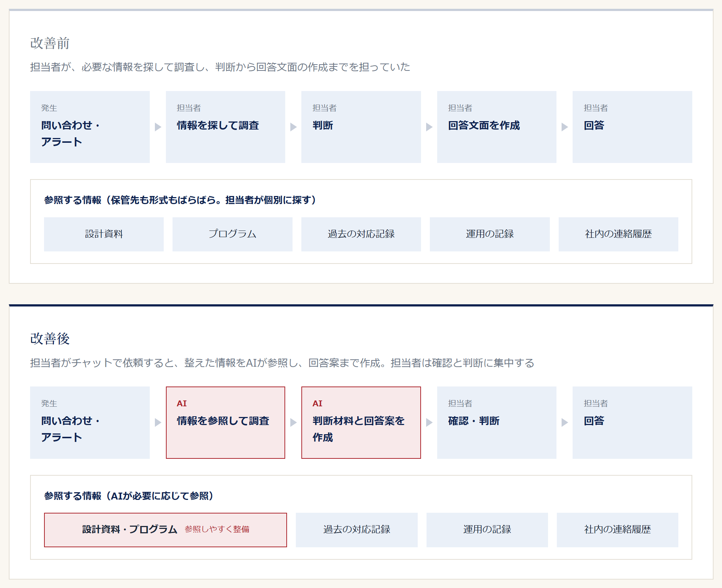722x588 pixels.
Task: Click the 設計資料・プログラム highlighted box
Action: pyautogui.click(x=166, y=530)
